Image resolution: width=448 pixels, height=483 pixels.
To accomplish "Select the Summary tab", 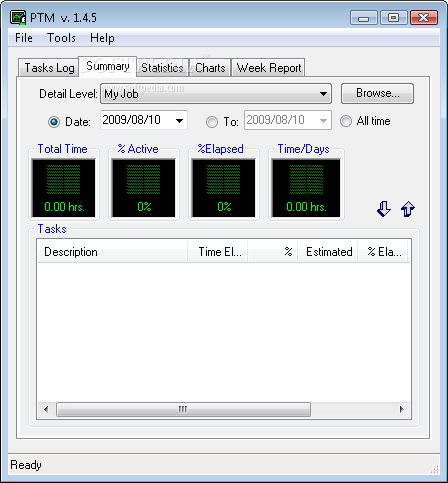I will 108,66.
